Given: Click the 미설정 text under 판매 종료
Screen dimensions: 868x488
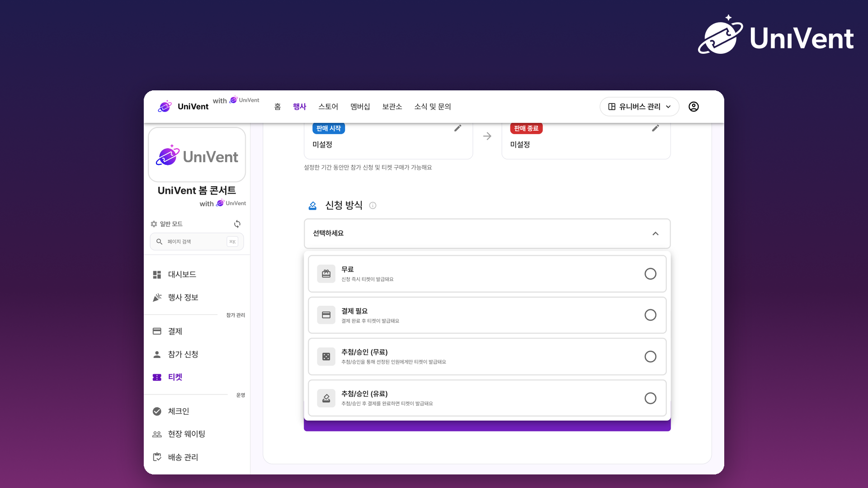Looking at the screenshot, I should point(520,145).
